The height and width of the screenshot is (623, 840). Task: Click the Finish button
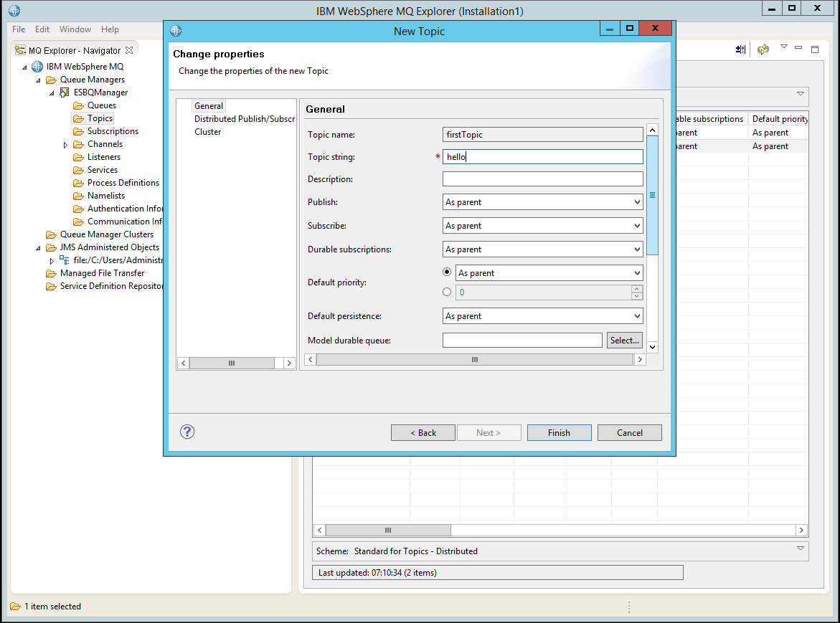pos(559,432)
